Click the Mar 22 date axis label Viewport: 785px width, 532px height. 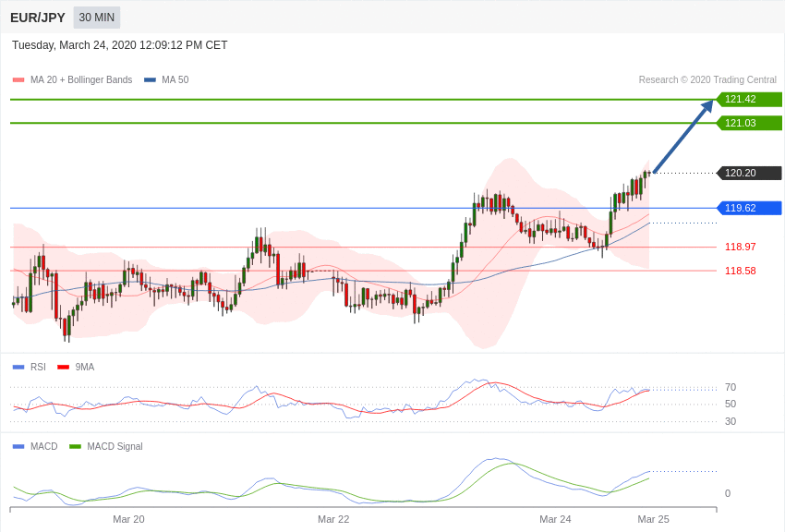coord(333,519)
